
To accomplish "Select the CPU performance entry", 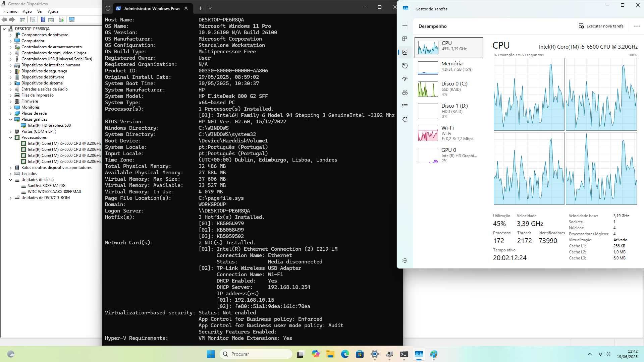I will pyautogui.click(x=449, y=48).
